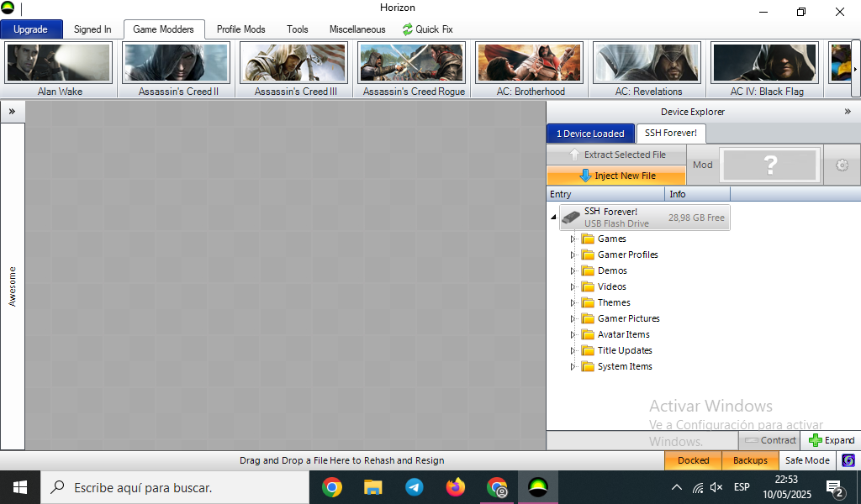Toggle the Backups option
Viewport: 861px width, 504px height.
pos(750,460)
